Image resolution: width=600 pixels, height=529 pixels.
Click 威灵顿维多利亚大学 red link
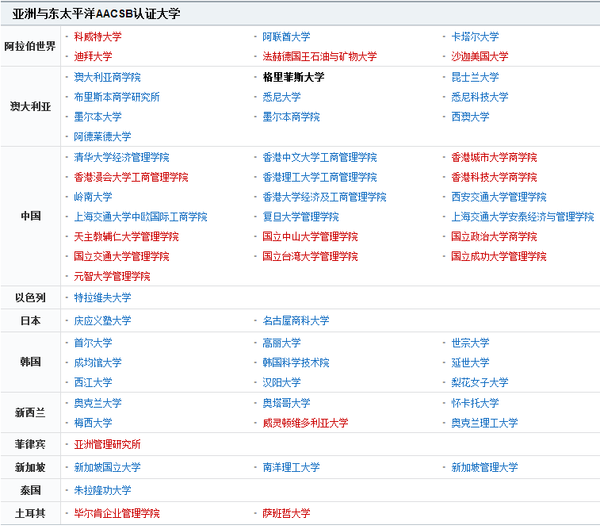pos(305,423)
